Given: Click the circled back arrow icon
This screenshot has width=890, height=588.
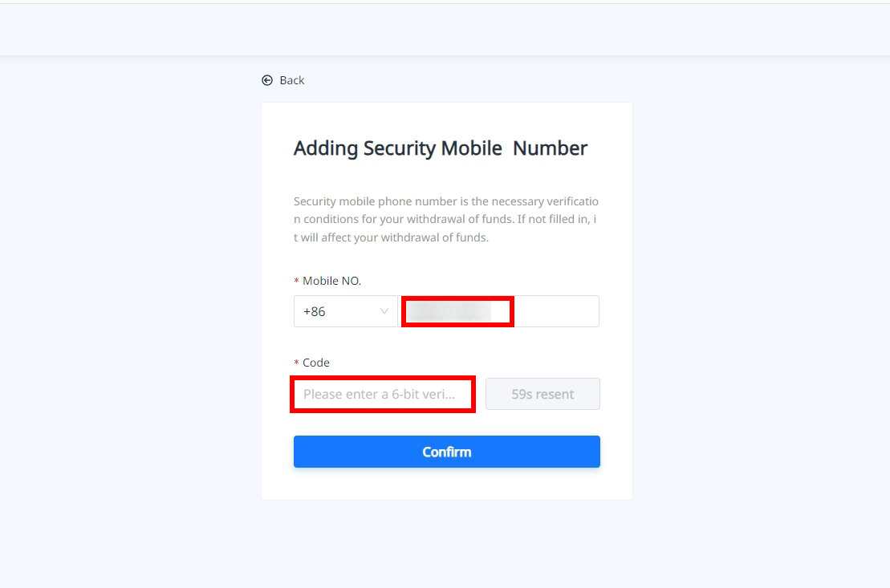Looking at the screenshot, I should coord(267,80).
